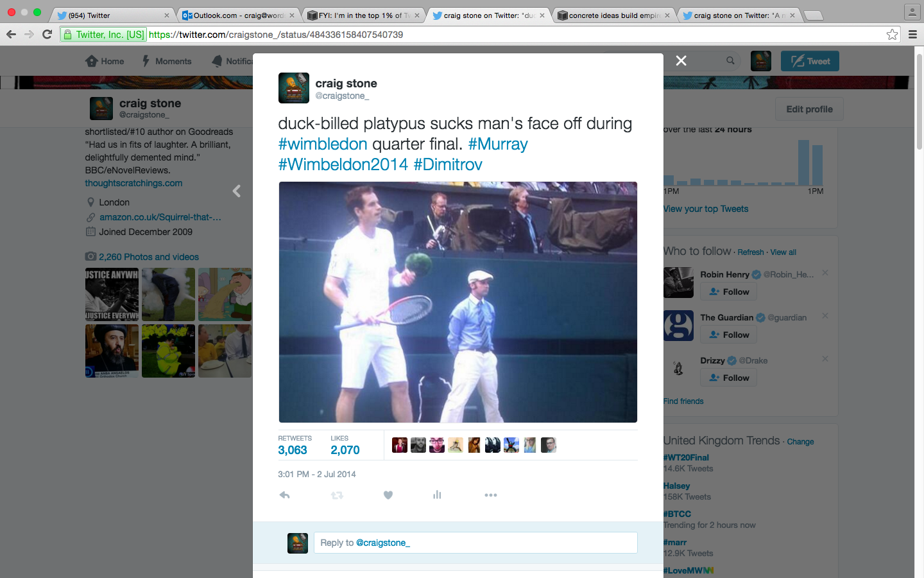
Task: Go to Twitter Home
Action: pos(105,61)
